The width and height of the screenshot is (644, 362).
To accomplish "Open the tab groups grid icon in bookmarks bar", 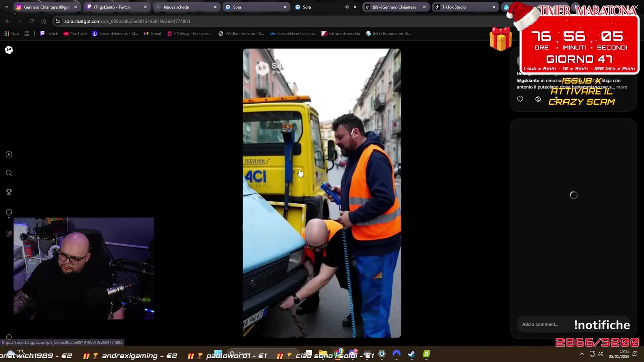I will [x=27, y=34].
